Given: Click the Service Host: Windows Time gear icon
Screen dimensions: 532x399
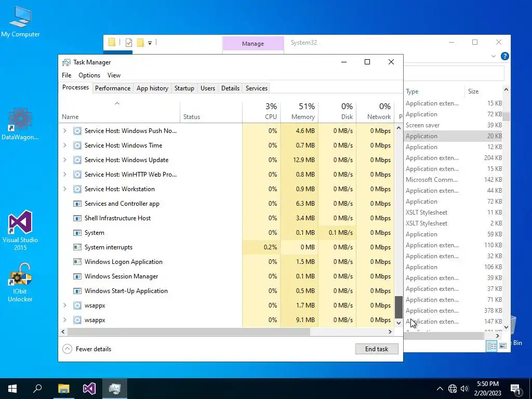Looking at the screenshot, I should pos(77,145).
